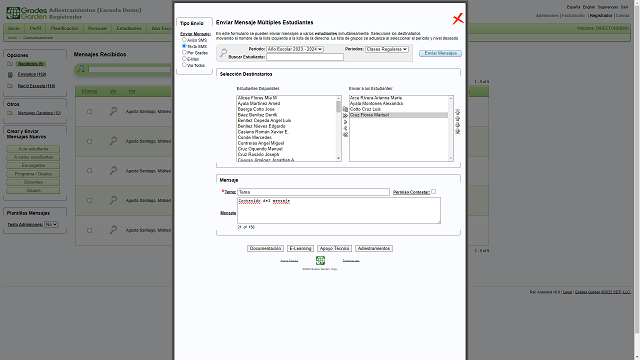Screen dimensions: 640x360
Task: Open Personal menu in navigation bar
Action: tap(97, 29)
